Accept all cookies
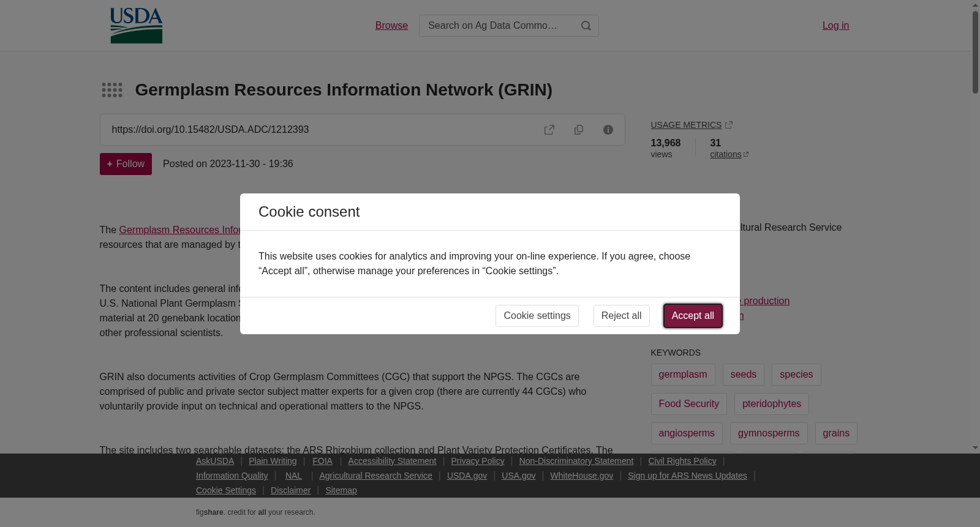Screen dimensions: 980x527 coord(693,316)
